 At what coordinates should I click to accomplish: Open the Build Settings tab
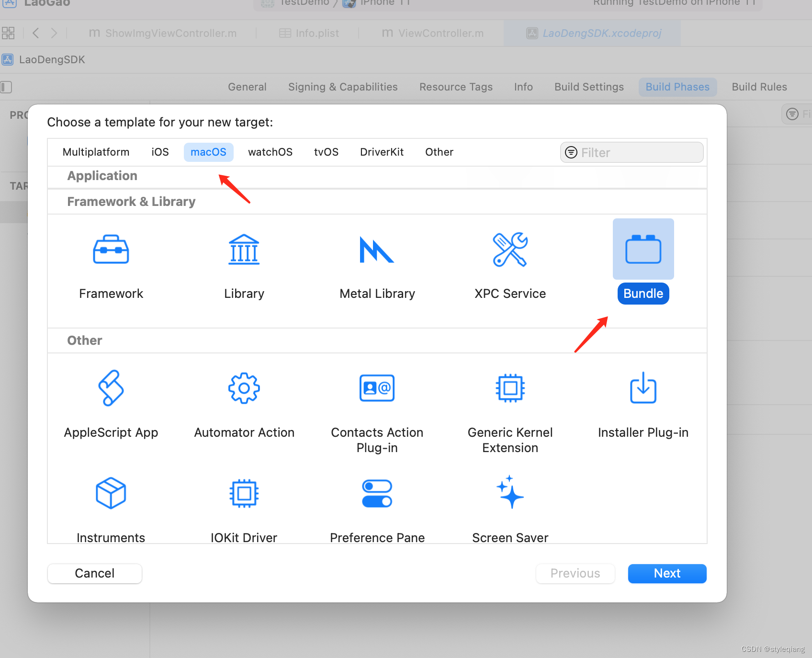tap(589, 87)
